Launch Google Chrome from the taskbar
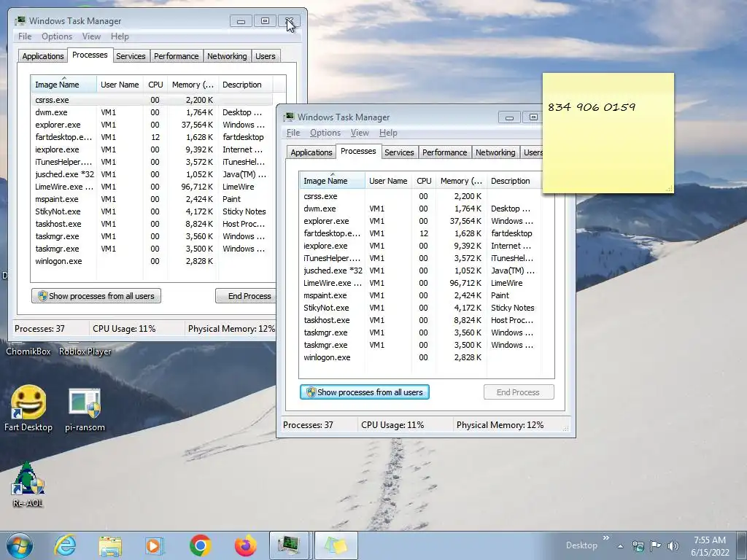The image size is (747, 560). (x=200, y=545)
